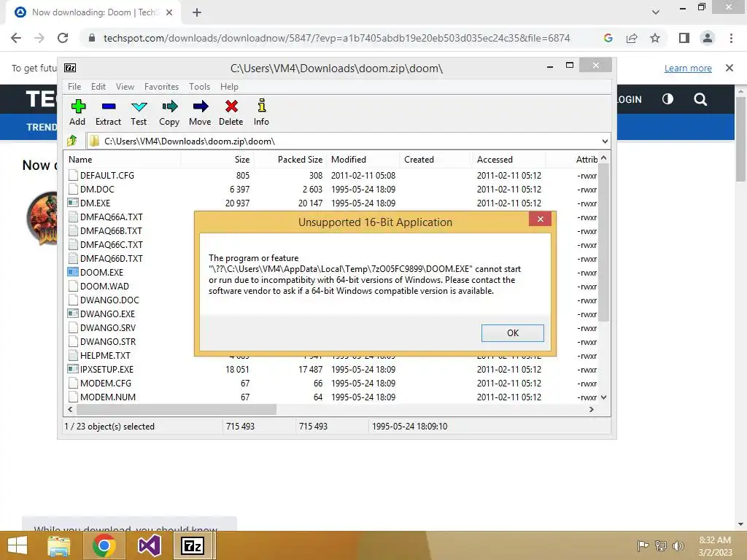The height and width of the screenshot is (560, 747).
Task: Open Chrome profile avatar icon
Action: point(708,38)
